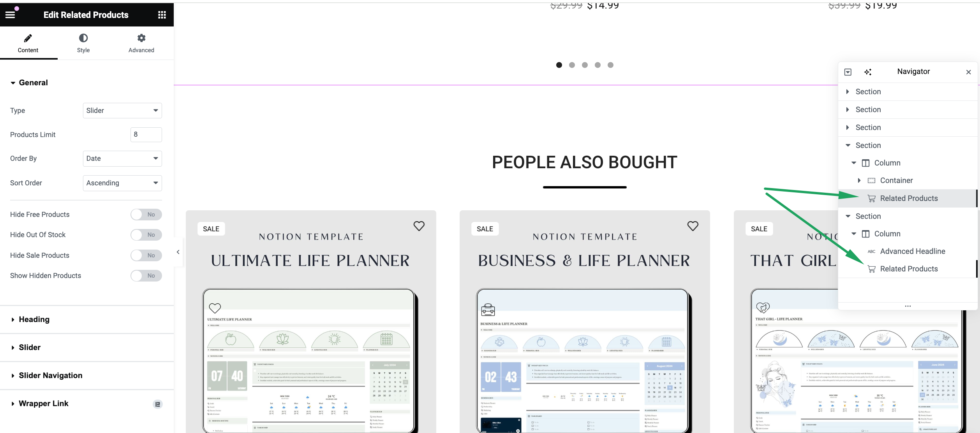
Task: Click the Products Limit number field
Action: pyautogui.click(x=146, y=134)
